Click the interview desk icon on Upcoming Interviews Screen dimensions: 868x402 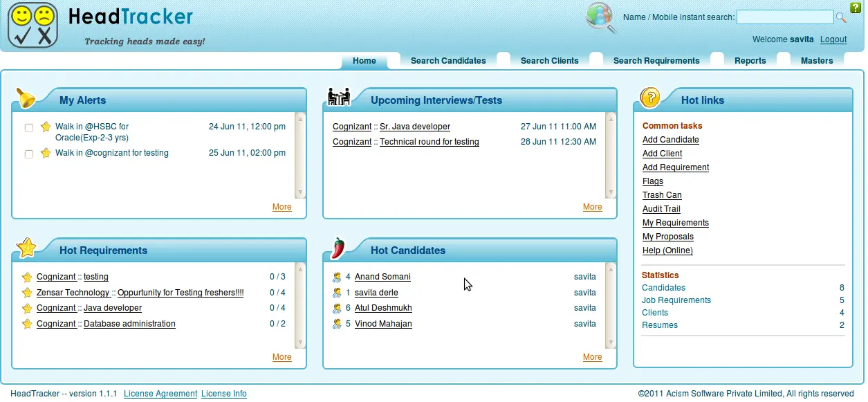pyautogui.click(x=339, y=98)
